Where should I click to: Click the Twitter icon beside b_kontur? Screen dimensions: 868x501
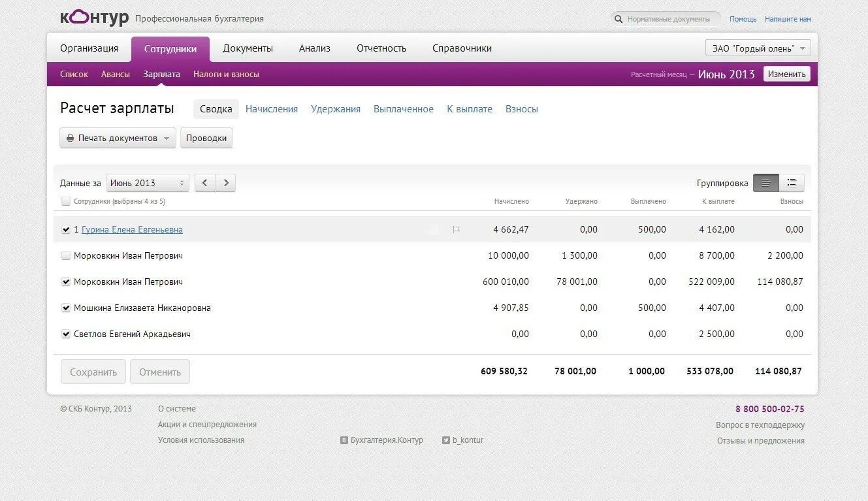click(446, 440)
